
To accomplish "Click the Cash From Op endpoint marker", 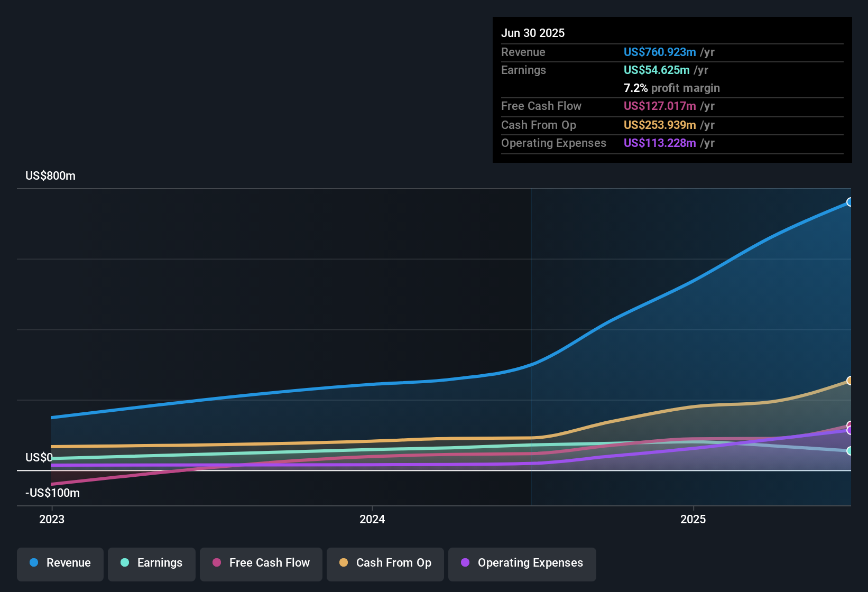I will [850, 381].
